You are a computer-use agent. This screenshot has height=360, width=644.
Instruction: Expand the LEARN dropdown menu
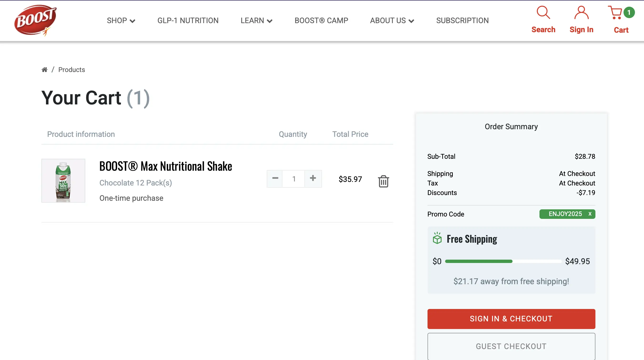[x=256, y=21]
